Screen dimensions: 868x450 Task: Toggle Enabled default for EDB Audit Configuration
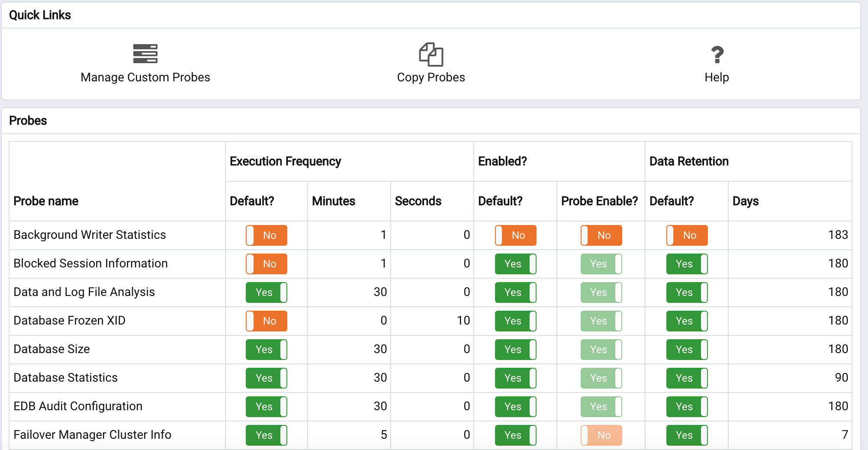[516, 407]
